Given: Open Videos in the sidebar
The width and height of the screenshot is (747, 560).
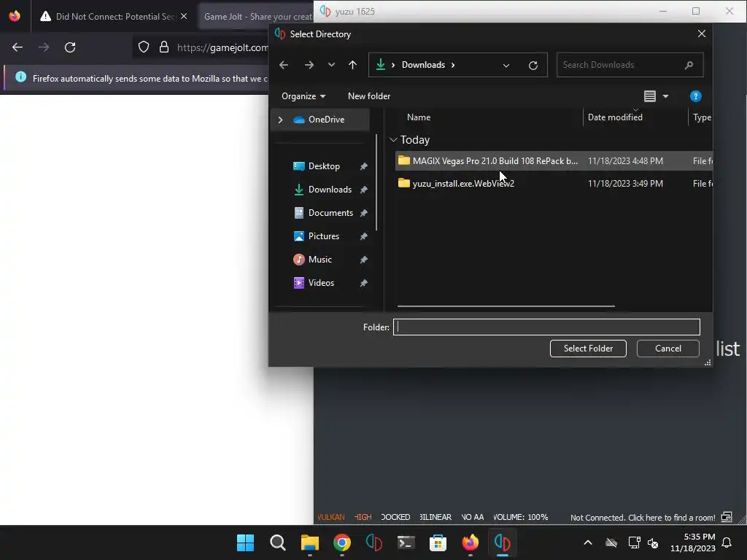Looking at the screenshot, I should click(x=321, y=283).
